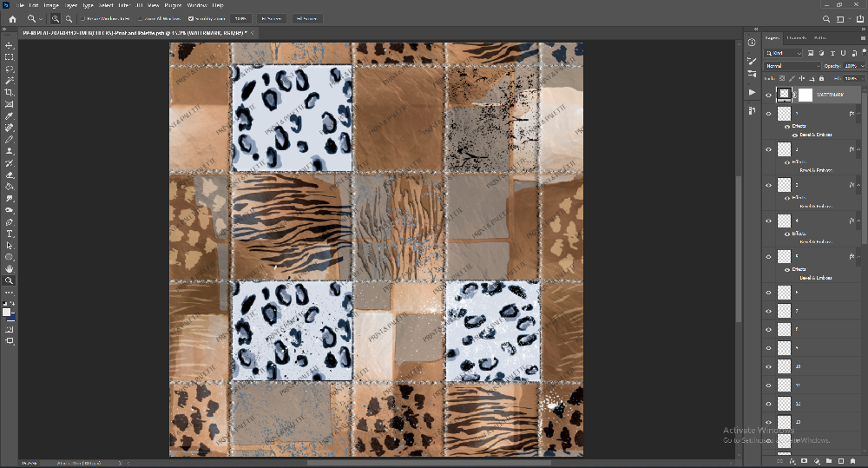Open the Image menu
The width and height of the screenshot is (868, 468).
51,5
